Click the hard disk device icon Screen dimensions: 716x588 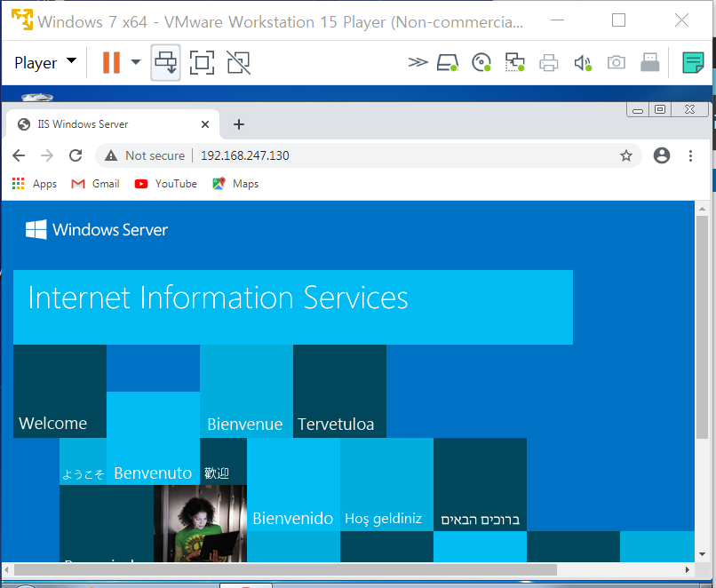[448, 62]
